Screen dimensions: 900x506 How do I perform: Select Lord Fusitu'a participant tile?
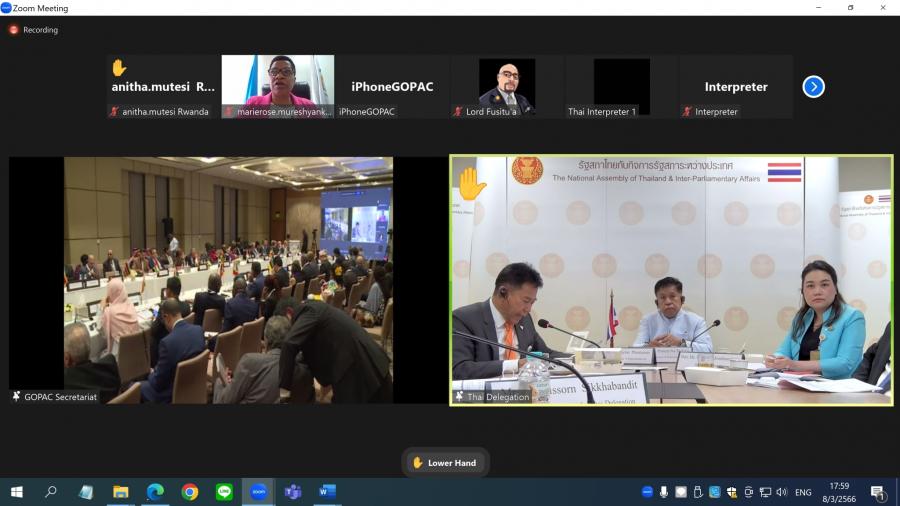[506, 87]
